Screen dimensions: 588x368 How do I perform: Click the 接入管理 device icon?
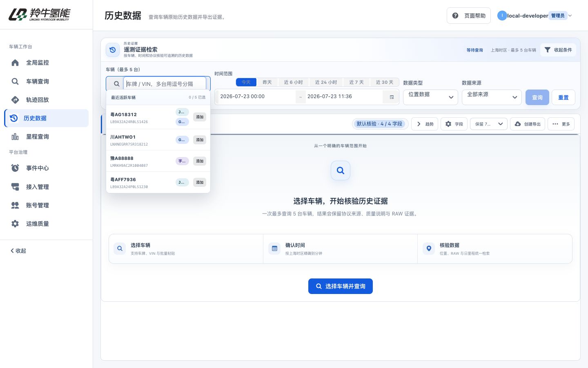tap(15, 187)
